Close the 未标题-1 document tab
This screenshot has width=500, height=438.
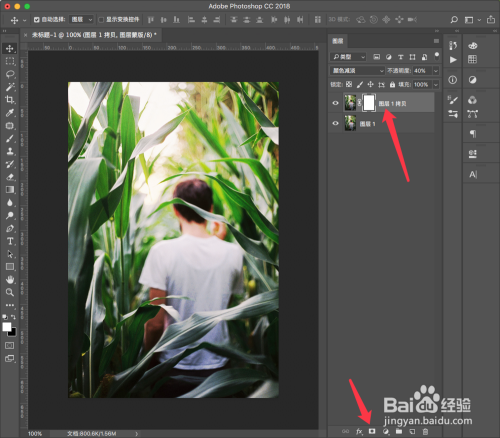click(x=25, y=35)
